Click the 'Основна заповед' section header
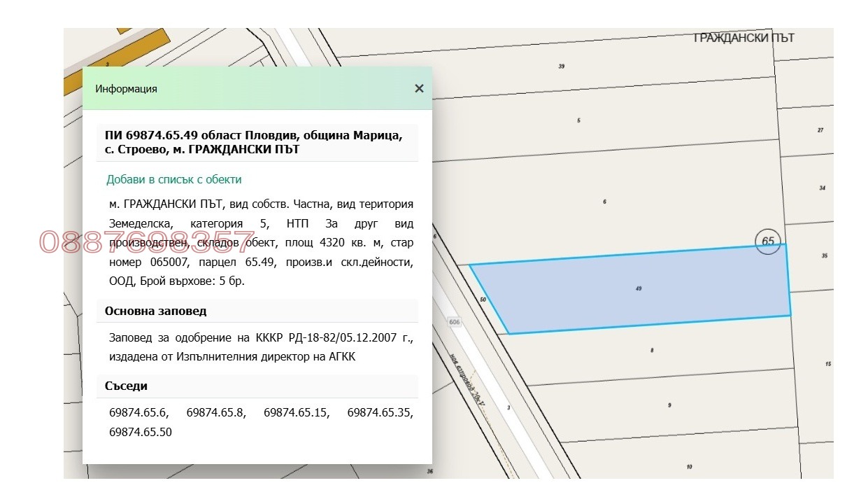Screen dimensions: 868x504 tap(156, 311)
